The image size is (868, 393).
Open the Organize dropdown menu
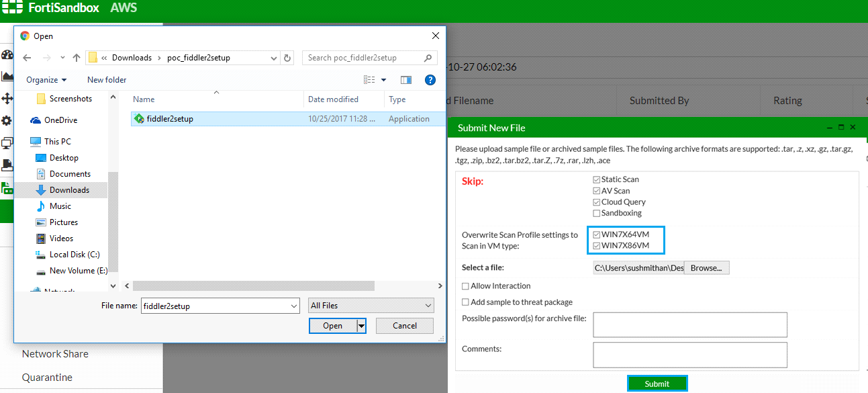tap(46, 80)
